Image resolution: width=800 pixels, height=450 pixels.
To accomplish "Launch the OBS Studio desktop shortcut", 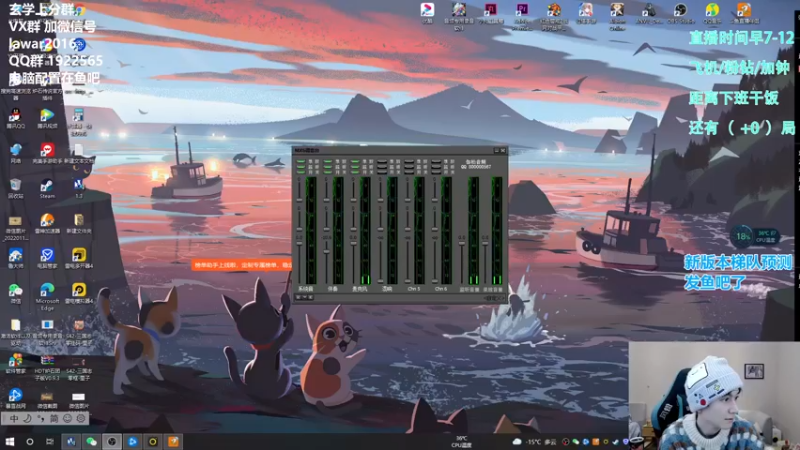I will [x=680, y=13].
